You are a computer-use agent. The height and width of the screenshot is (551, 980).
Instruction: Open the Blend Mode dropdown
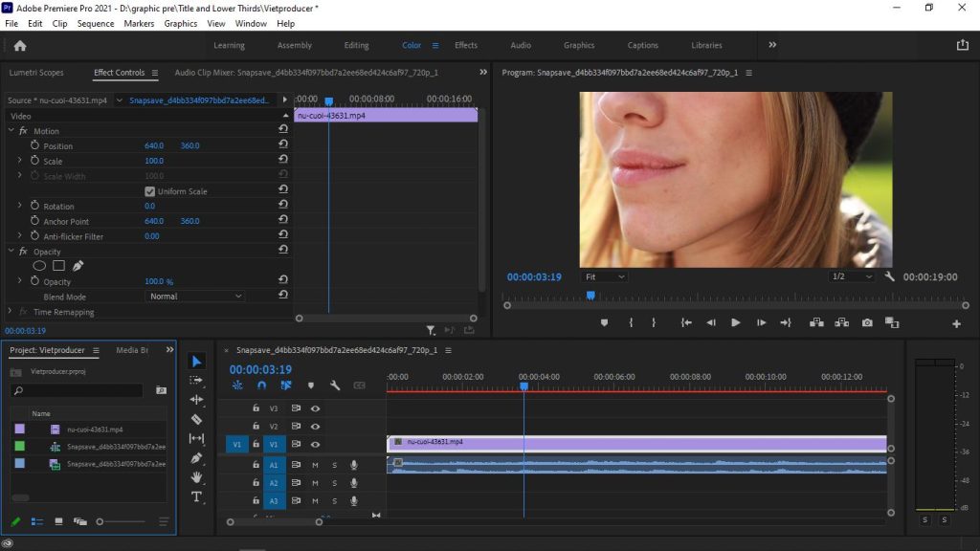pyautogui.click(x=195, y=296)
